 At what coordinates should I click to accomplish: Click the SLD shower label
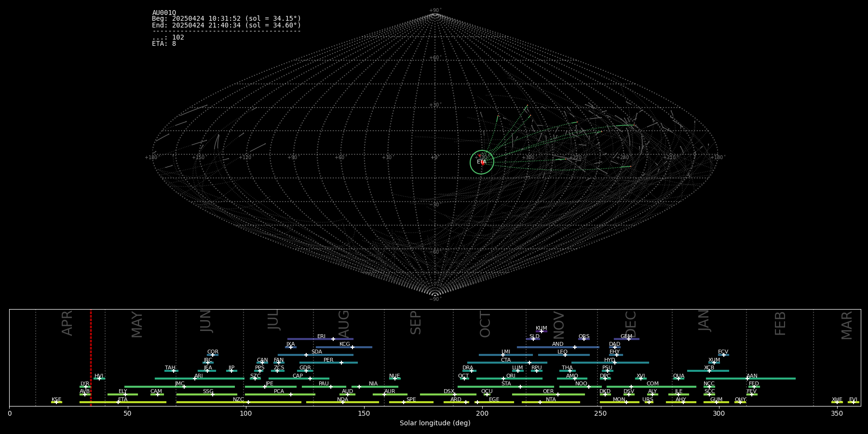pos(534,337)
